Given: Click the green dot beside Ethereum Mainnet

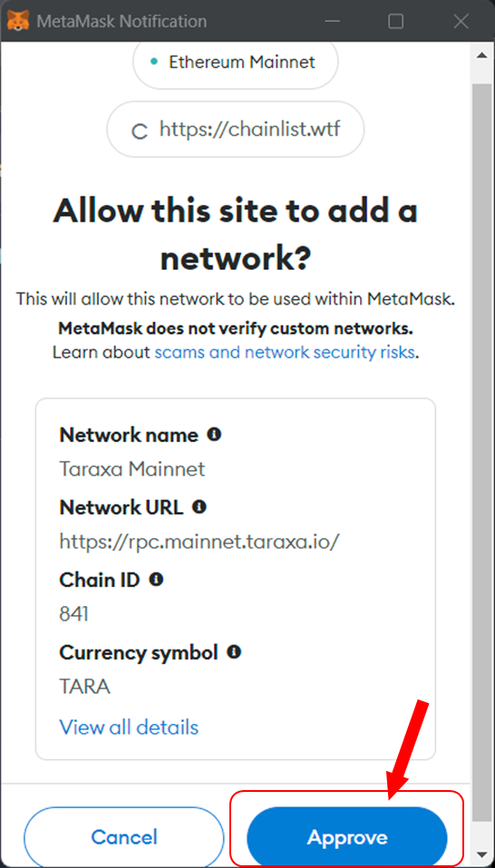Looking at the screenshot, I should (x=154, y=62).
